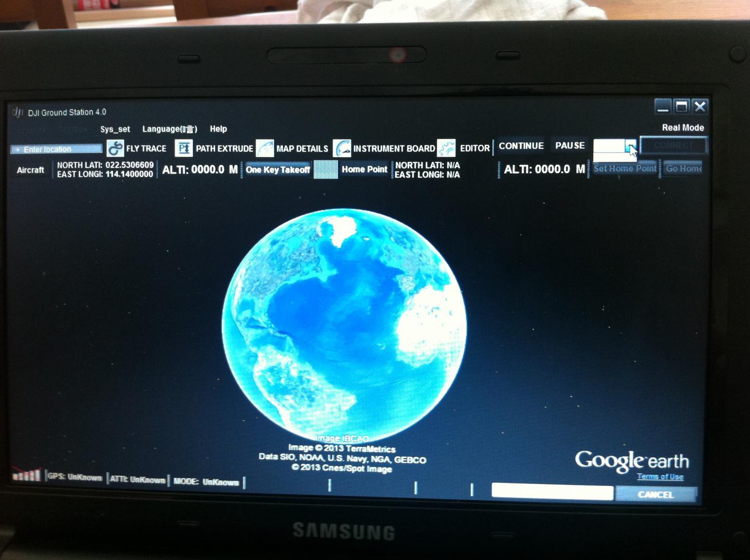Click Set Home Point button

click(x=625, y=169)
